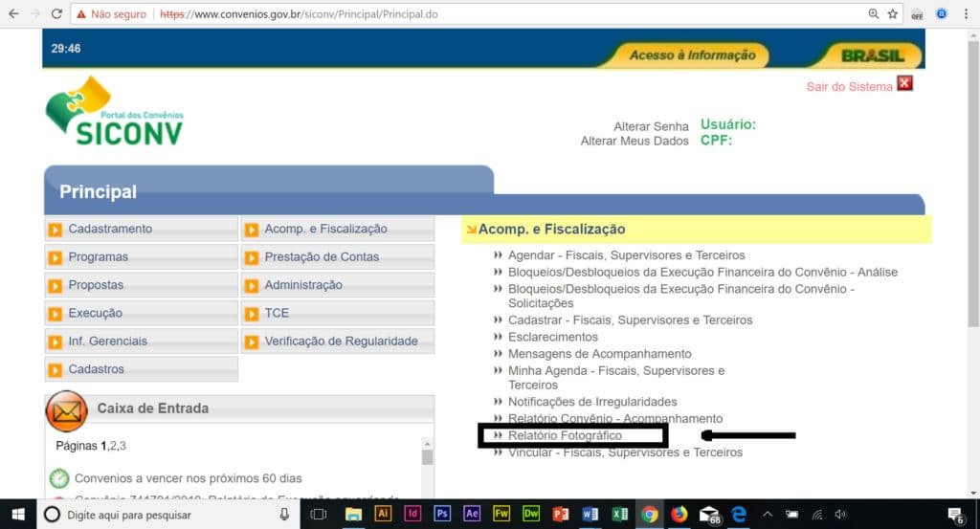The height and width of the screenshot is (529, 980).
Task: Select Acomp. e Fiscalização menu button
Action: pos(338,229)
